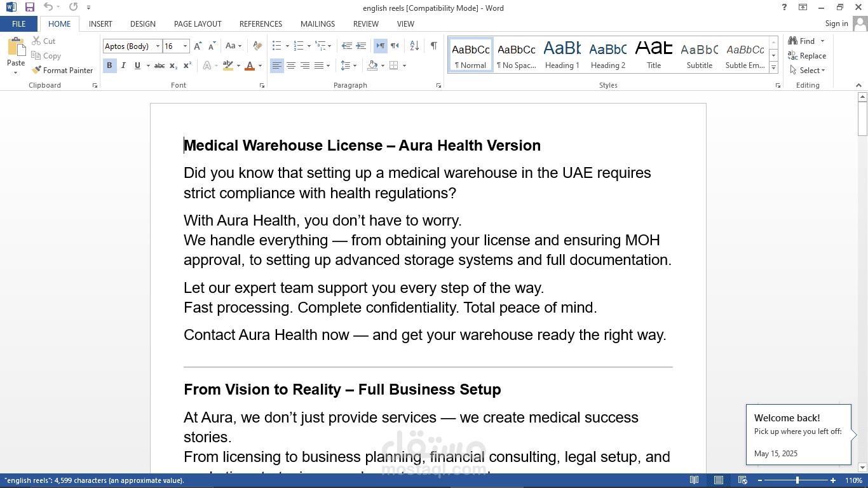Toggle Italic formatting
This screenshot has height=488, width=868.
(123, 65)
